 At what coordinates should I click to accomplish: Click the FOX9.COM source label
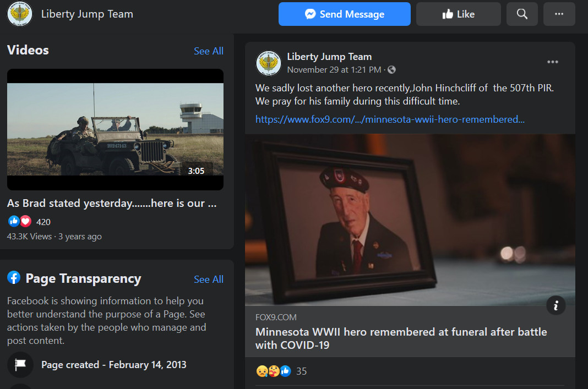click(276, 317)
